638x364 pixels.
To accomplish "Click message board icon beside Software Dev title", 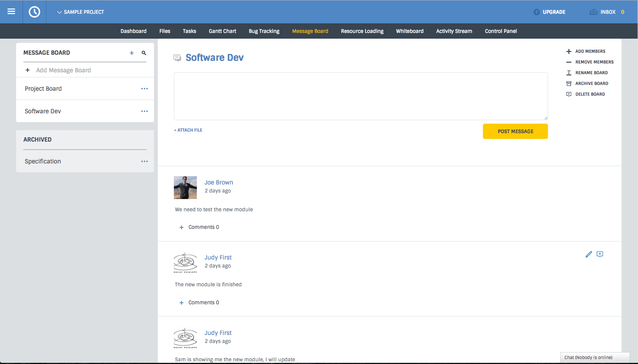I will 177,58.
